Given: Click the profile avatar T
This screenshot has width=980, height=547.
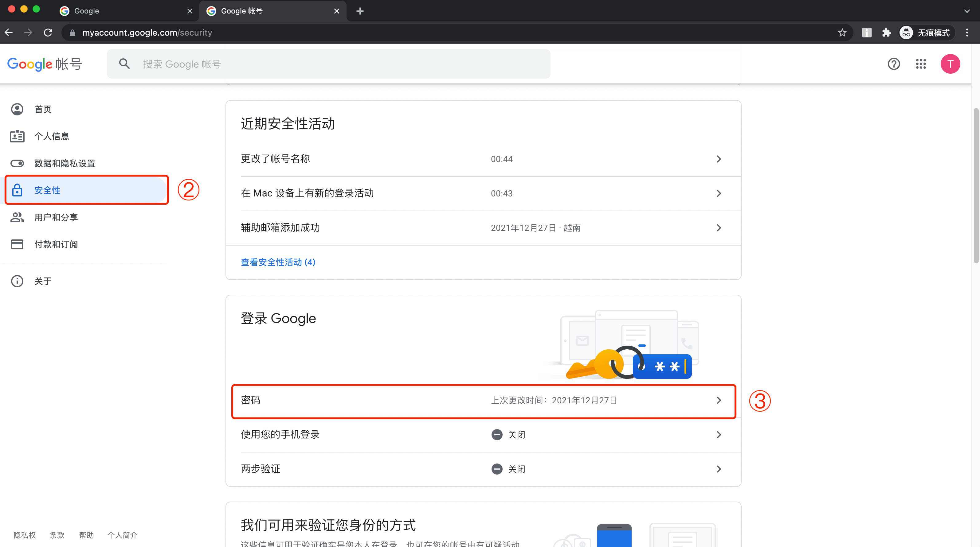Looking at the screenshot, I should point(950,64).
